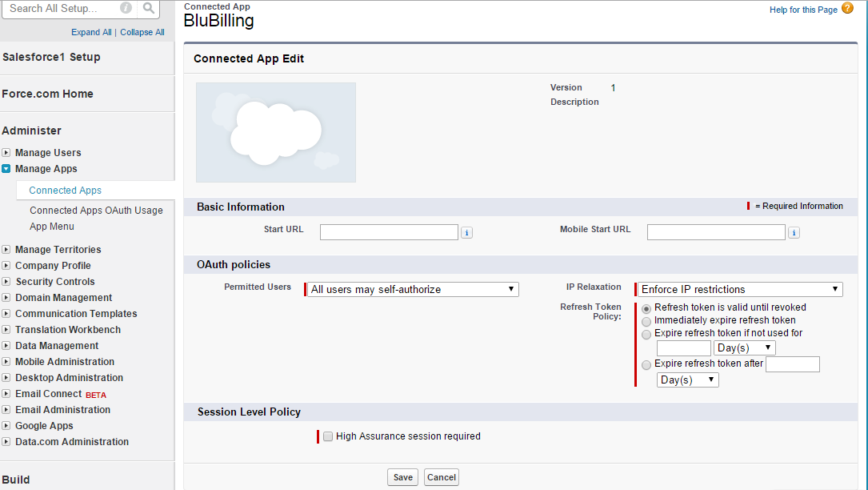The image size is (868, 490).
Task: Collapse the Manage Apps section
Action: (x=6, y=169)
